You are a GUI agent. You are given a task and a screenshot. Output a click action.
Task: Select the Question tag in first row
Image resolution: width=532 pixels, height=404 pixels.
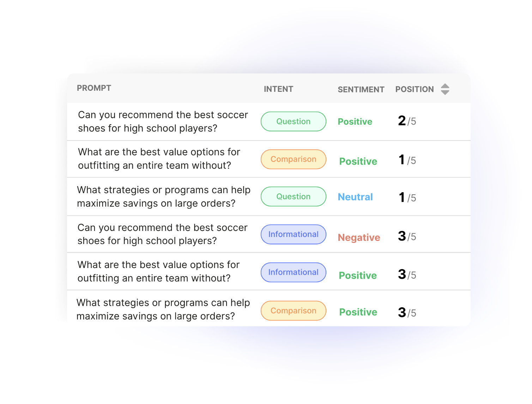point(294,121)
